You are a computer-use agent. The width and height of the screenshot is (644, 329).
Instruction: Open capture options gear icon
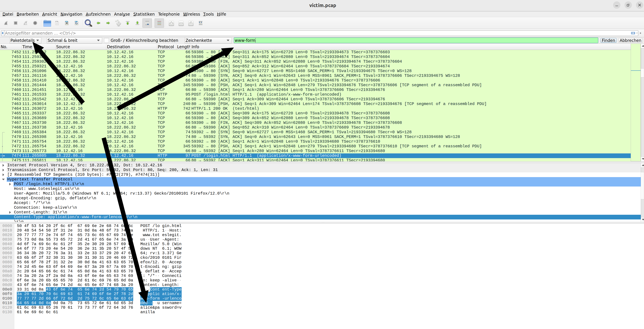pyautogui.click(x=35, y=23)
